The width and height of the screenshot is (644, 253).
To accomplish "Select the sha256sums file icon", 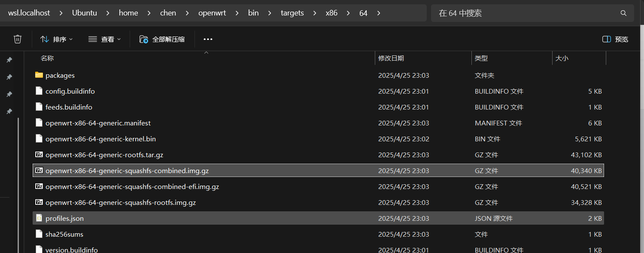I will pyautogui.click(x=39, y=234).
